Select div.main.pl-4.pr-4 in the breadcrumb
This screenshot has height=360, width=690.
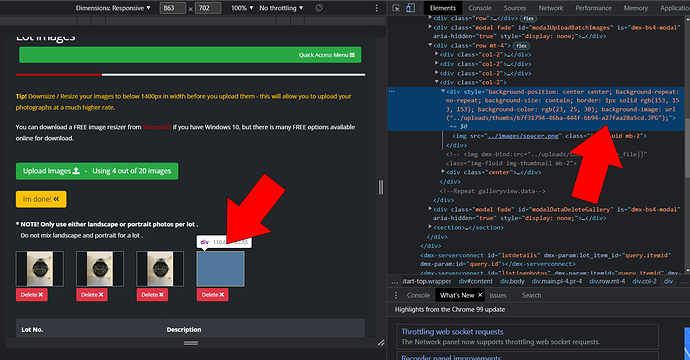[x=557, y=282]
